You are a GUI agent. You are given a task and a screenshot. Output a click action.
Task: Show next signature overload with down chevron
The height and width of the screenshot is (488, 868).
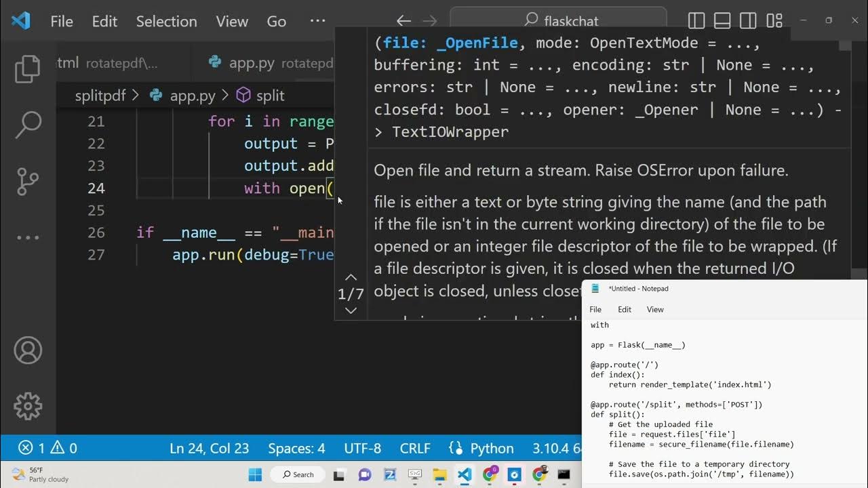pyautogui.click(x=351, y=310)
